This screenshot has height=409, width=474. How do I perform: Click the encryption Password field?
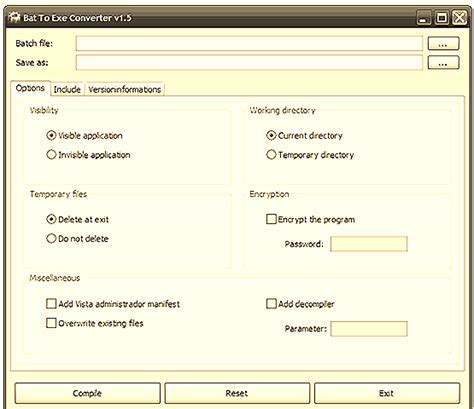tap(369, 244)
